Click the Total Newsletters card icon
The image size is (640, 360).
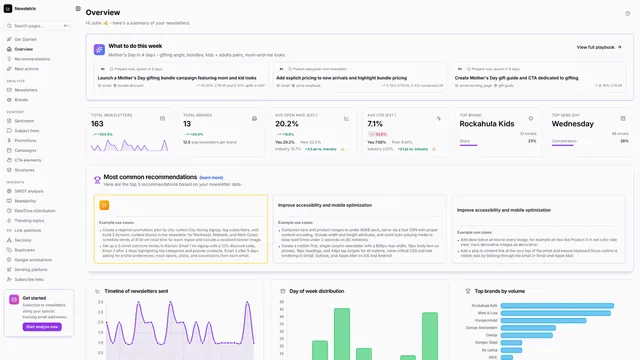click(x=162, y=118)
